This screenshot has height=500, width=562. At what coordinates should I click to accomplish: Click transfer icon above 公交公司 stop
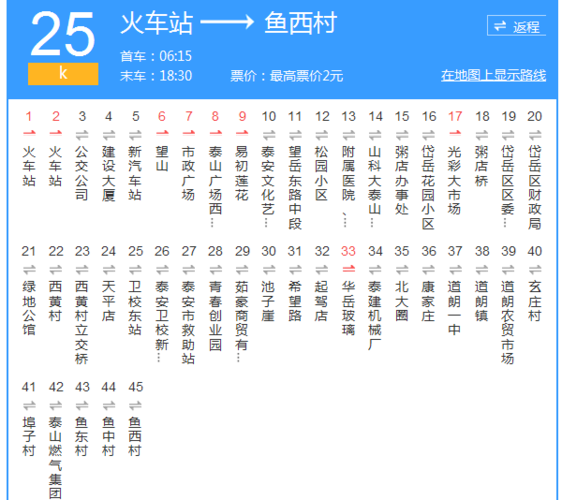pos(82,135)
